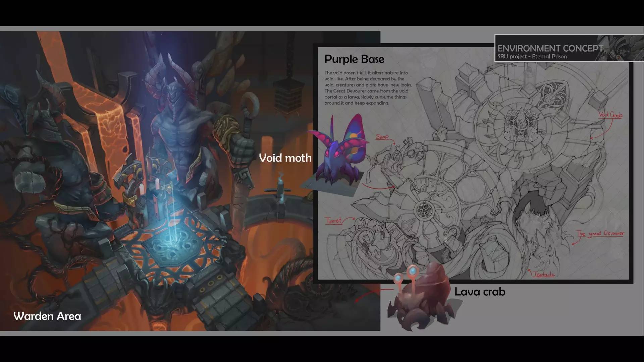Click the 'ENVIRONMENT CONCEPT' title banner
This screenshot has width=644, height=362.
[x=550, y=48]
